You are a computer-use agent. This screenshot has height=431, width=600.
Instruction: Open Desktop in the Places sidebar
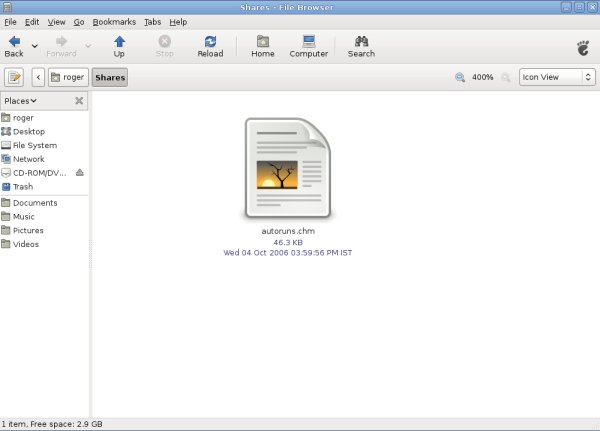(x=44, y=132)
